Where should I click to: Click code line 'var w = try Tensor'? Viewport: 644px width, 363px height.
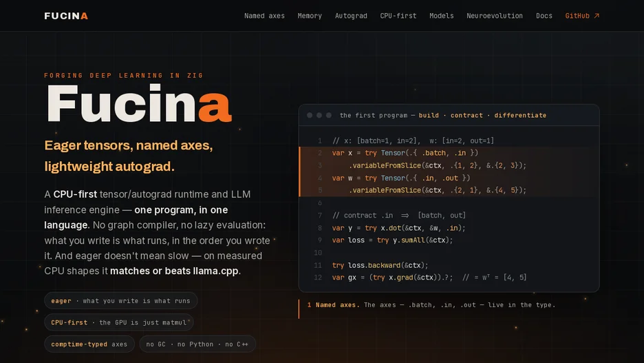point(401,178)
